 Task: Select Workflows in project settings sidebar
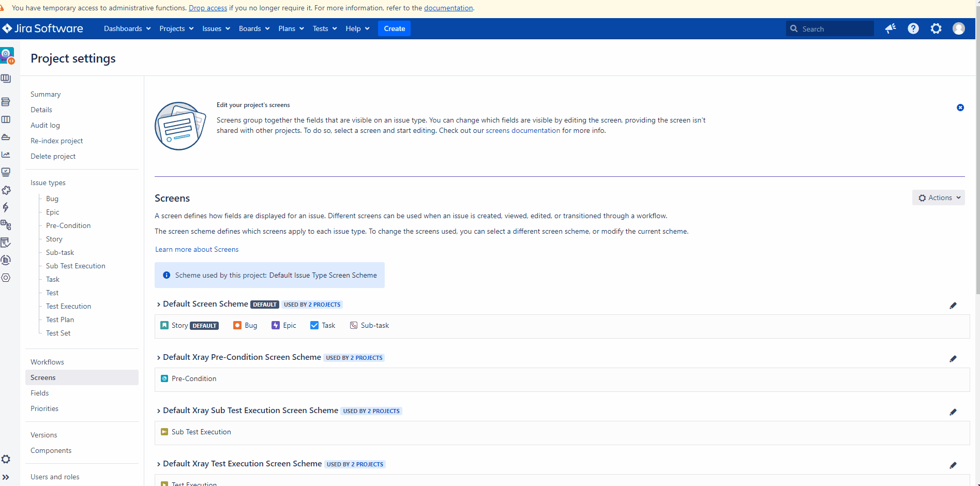click(47, 362)
